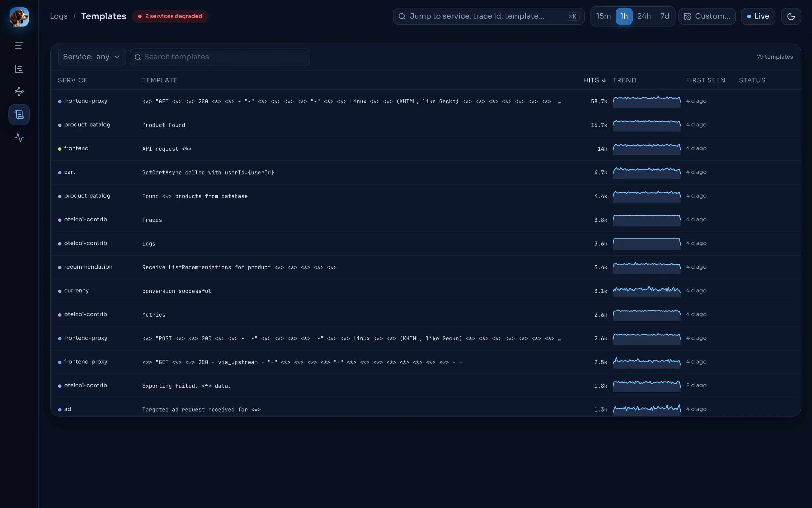Click the cart service name
812x508 pixels.
[69, 172]
